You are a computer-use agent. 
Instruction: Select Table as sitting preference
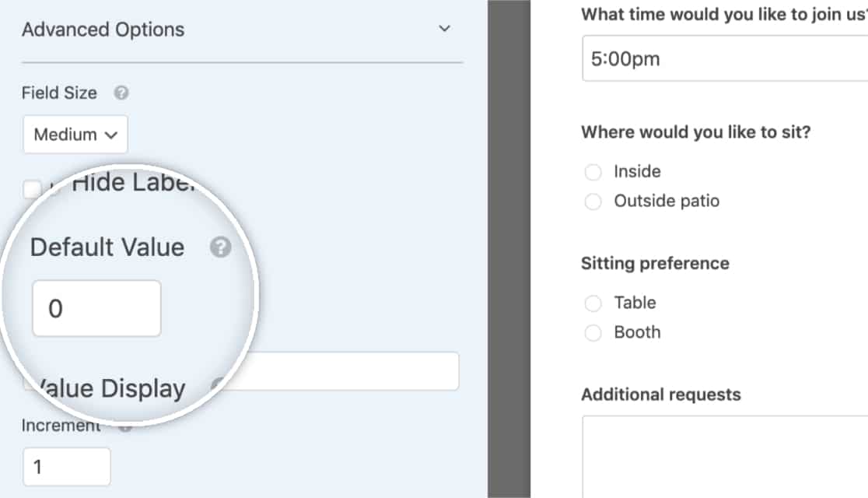593,303
